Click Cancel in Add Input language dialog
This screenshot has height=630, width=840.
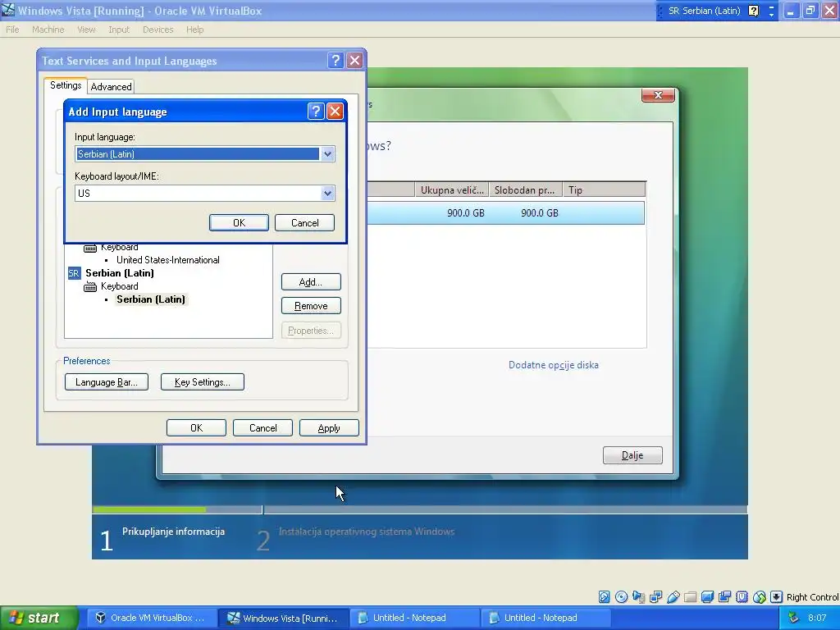point(305,223)
